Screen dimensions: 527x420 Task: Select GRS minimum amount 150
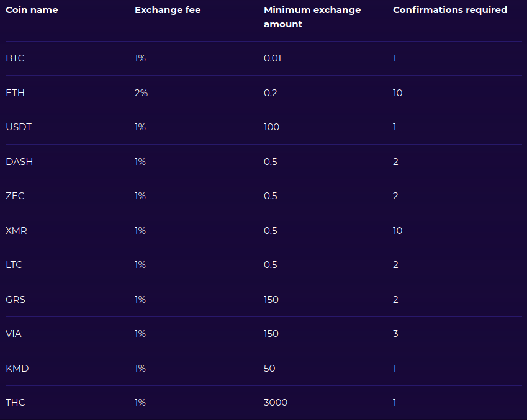click(x=271, y=300)
